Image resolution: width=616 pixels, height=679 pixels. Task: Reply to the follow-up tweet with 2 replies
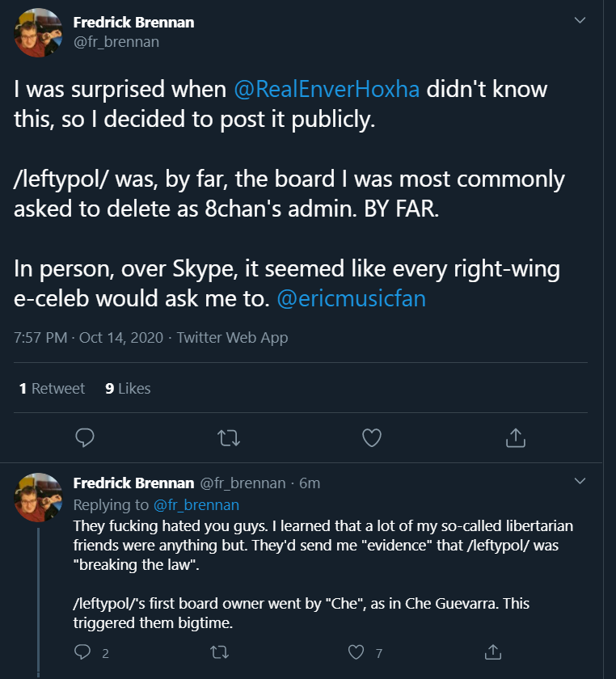[x=82, y=652]
